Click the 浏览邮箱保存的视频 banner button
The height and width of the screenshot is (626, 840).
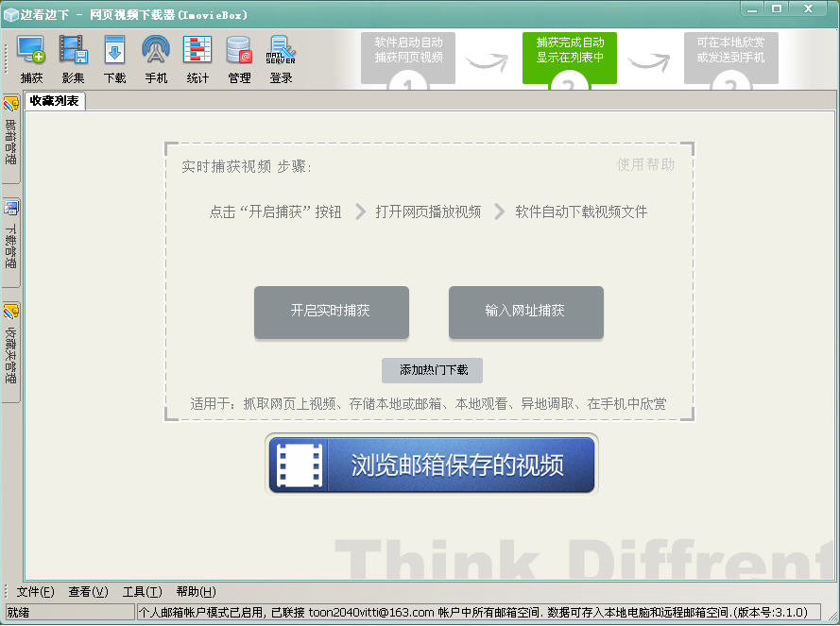coord(432,465)
